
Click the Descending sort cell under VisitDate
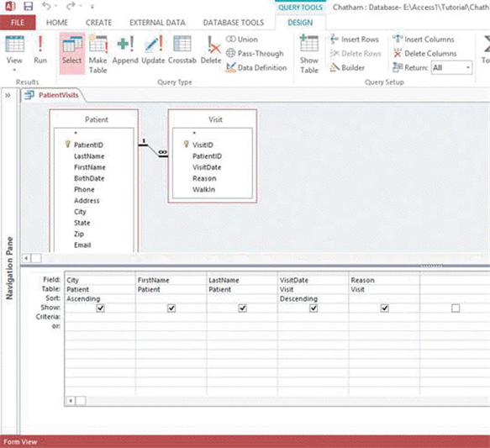313,298
